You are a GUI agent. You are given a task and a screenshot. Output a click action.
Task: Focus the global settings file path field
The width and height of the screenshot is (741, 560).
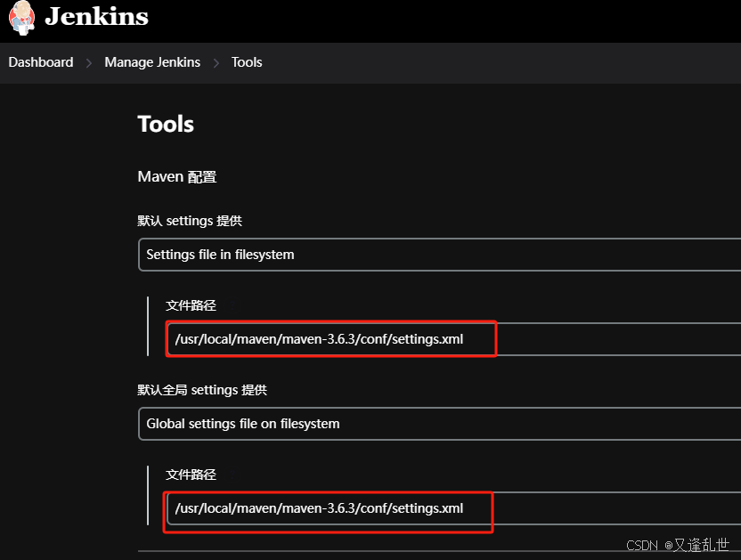[453, 508]
